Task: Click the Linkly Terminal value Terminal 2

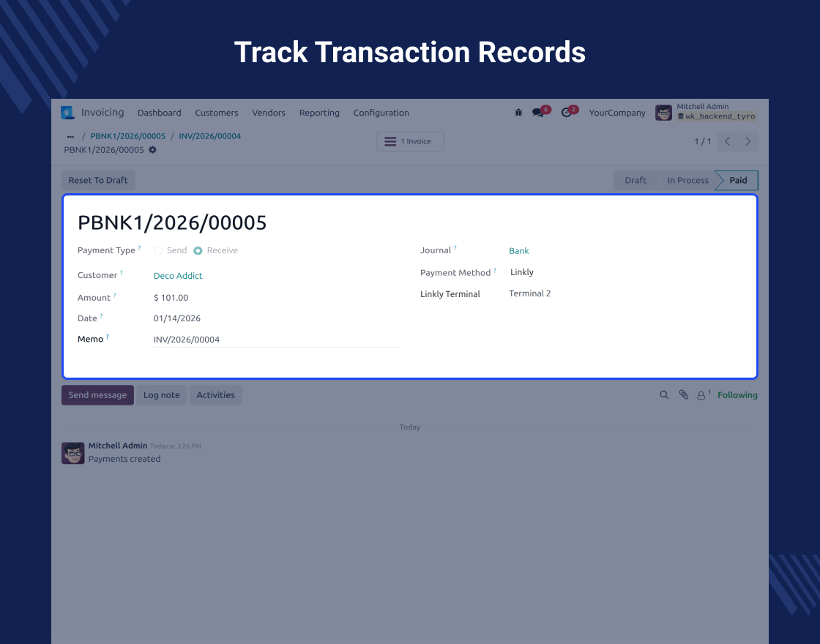Action: coord(530,293)
